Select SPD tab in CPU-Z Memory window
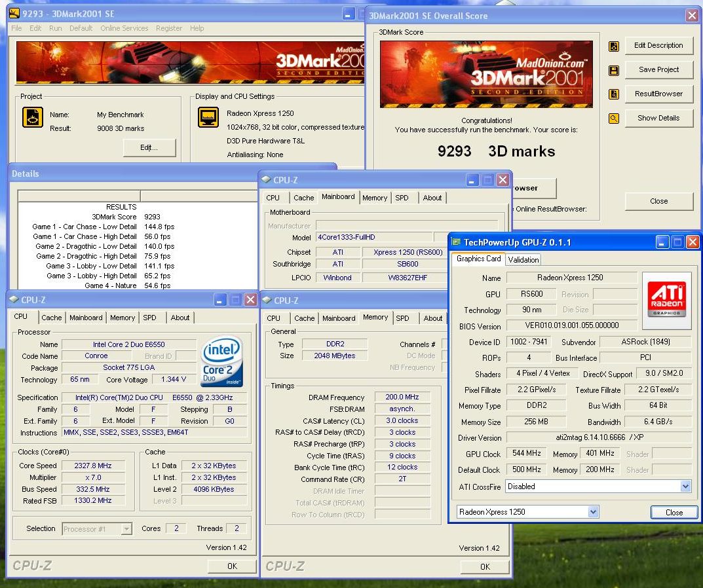 (402, 318)
